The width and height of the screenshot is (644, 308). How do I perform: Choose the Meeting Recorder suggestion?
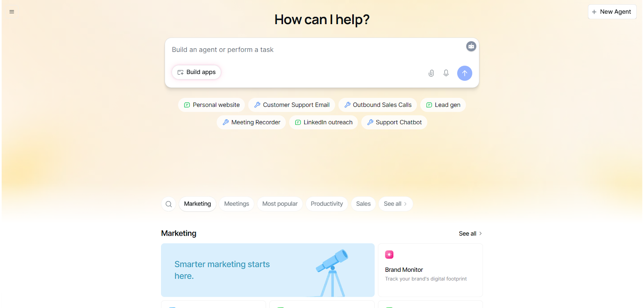tap(251, 122)
